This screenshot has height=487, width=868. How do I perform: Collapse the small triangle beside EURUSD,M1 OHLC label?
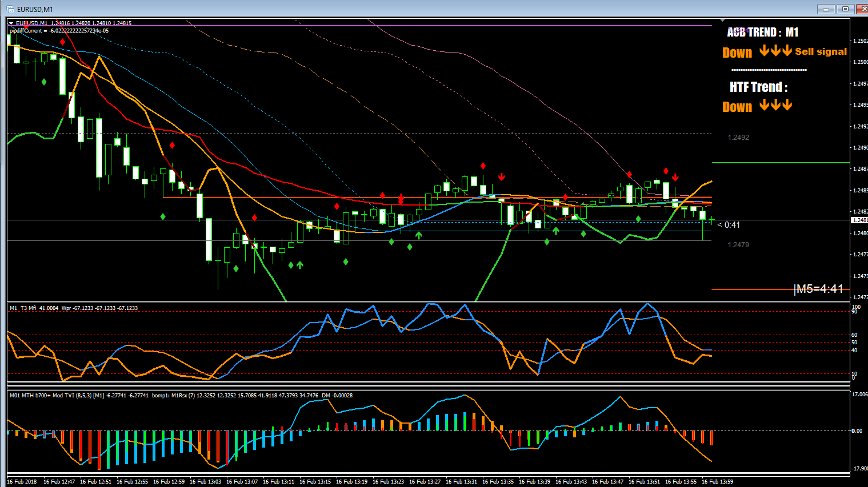[x=11, y=23]
